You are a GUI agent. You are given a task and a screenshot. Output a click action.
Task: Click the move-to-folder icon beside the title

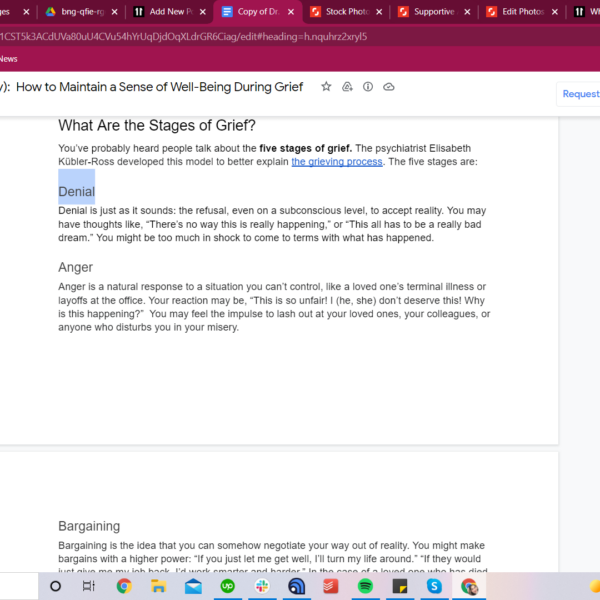tap(347, 87)
